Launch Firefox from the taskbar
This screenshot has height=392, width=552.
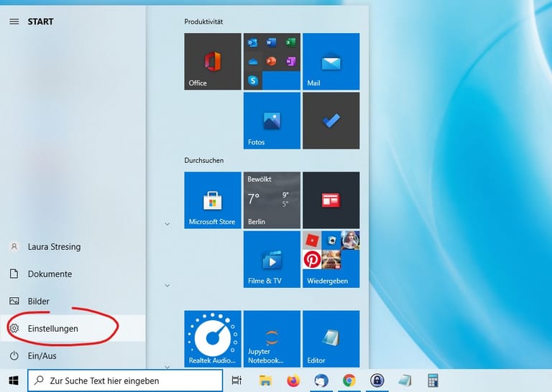293,381
